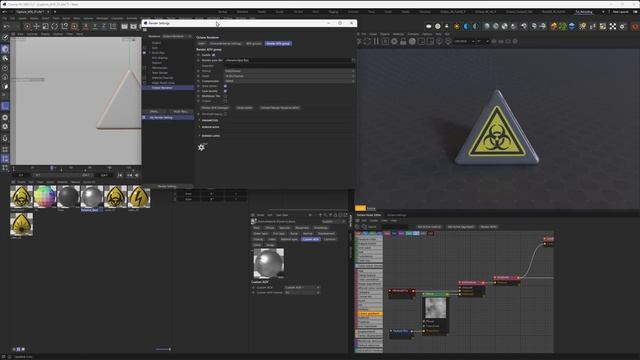Click the half-blue sphere icon in top-right toolbar
This screenshot has width=640, height=360.
[467, 26]
